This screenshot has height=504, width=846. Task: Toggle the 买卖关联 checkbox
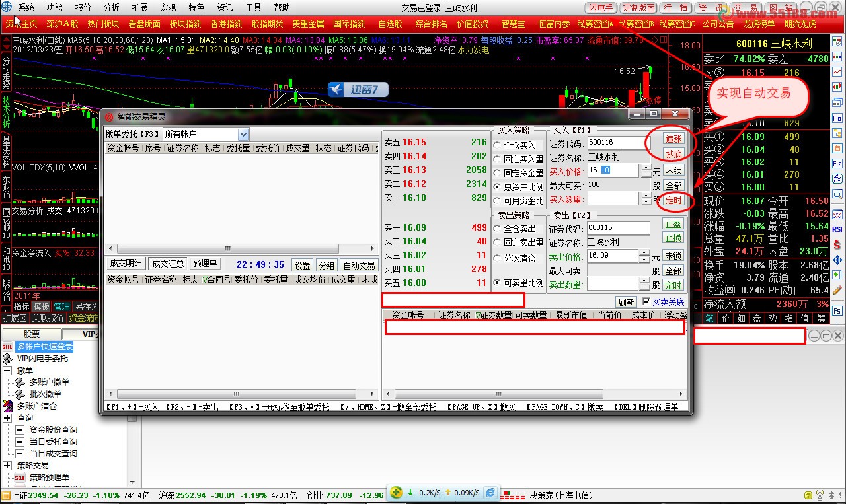(x=646, y=301)
